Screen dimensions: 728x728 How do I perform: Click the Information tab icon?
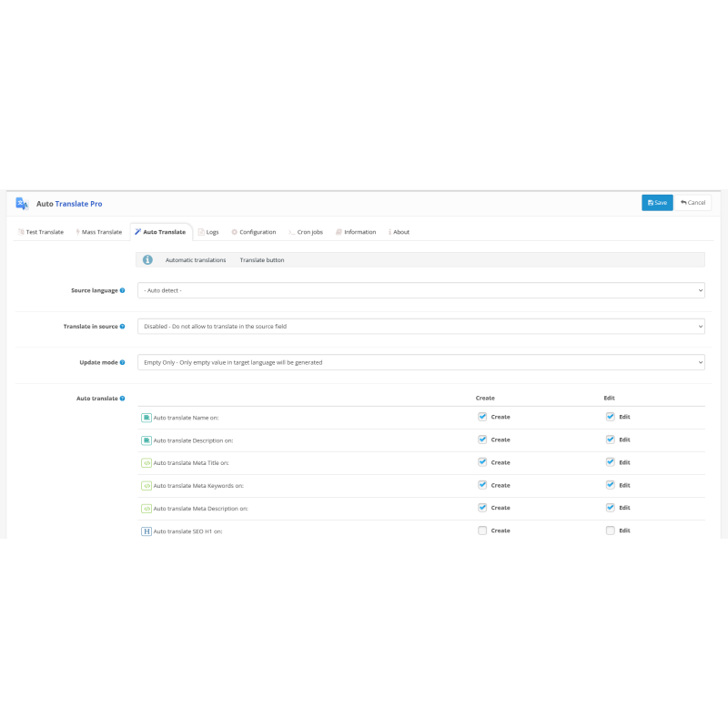pyautogui.click(x=339, y=231)
